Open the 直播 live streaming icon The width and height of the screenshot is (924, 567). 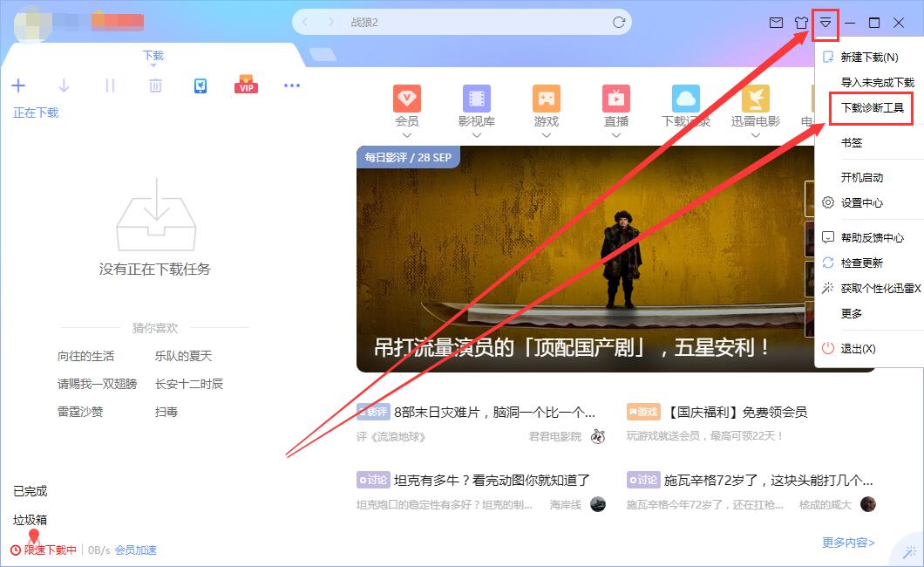tap(616, 99)
